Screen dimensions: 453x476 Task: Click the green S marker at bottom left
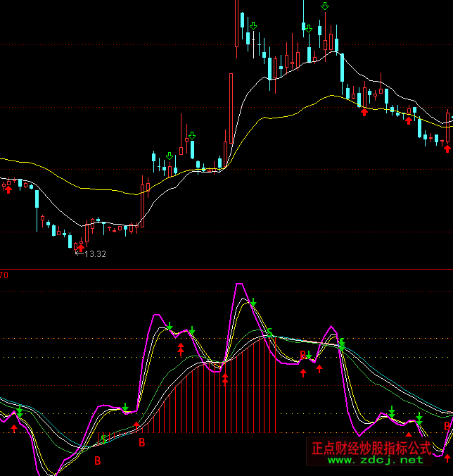pos(104,439)
